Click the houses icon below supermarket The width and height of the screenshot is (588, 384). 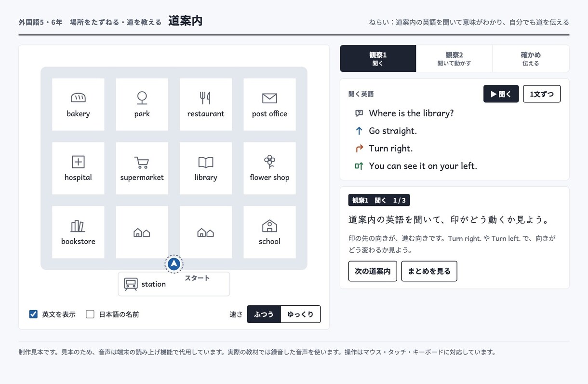(x=142, y=233)
